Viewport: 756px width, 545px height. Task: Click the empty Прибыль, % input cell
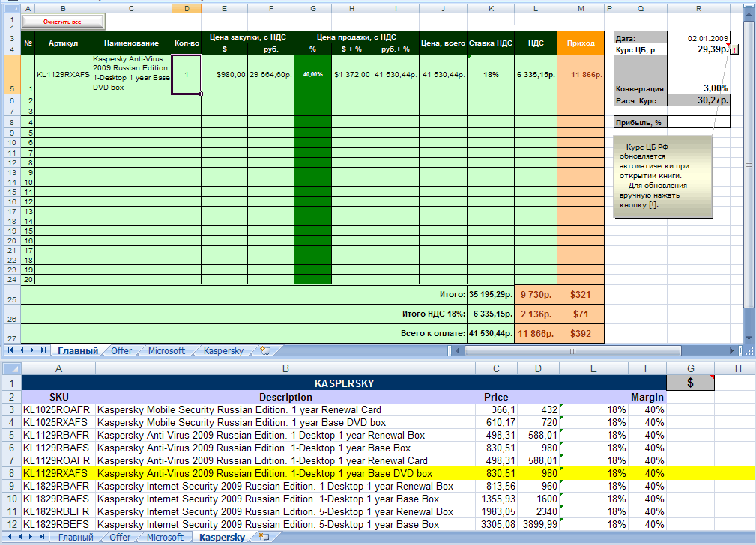698,121
